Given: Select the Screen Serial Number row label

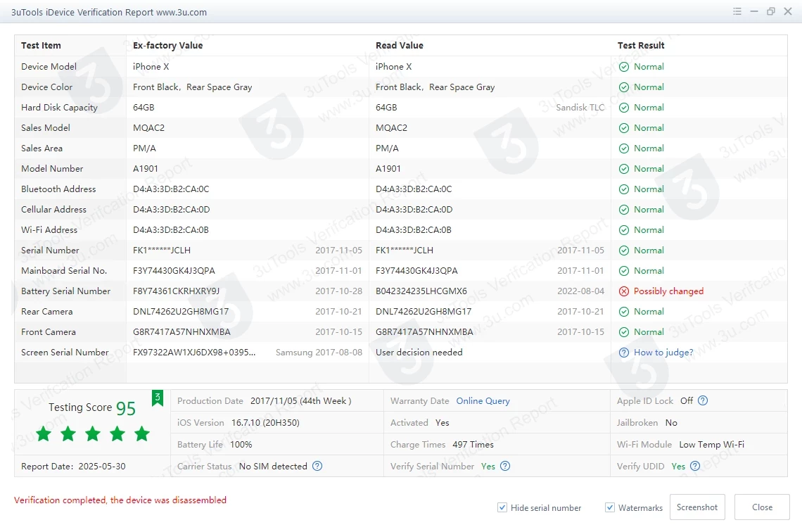Looking at the screenshot, I should [65, 353].
